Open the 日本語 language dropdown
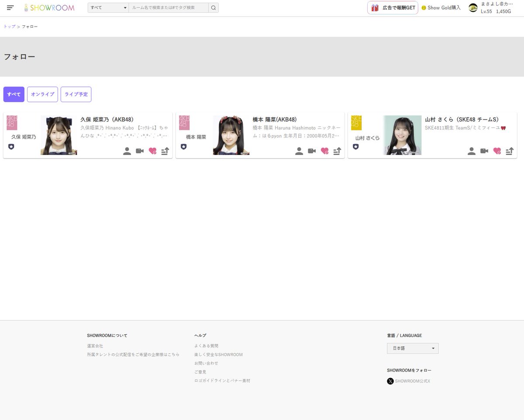The image size is (524, 420). pos(413,348)
